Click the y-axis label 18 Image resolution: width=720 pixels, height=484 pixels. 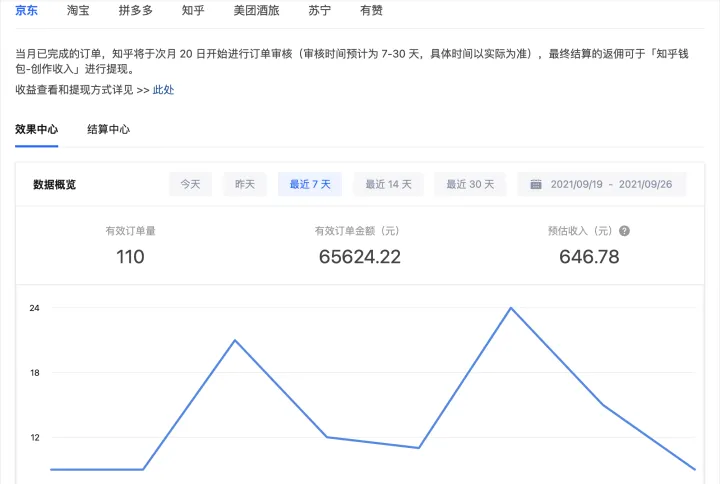click(x=35, y=373)
